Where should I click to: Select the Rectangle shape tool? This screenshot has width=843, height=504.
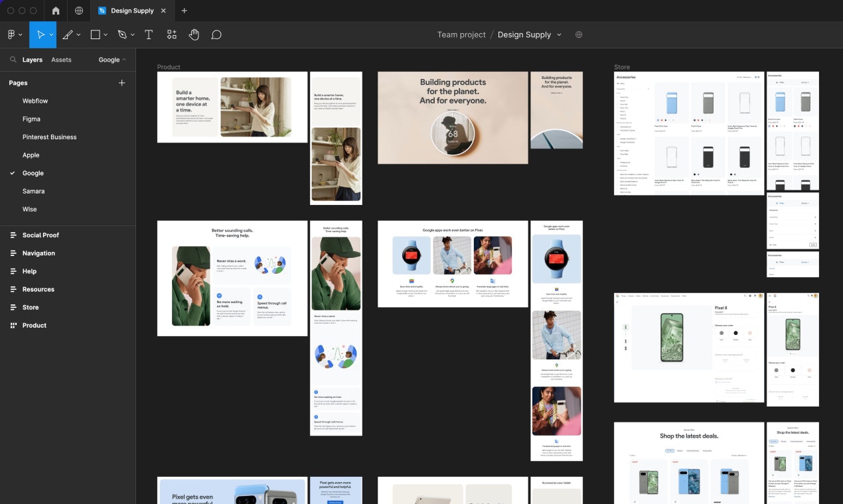coord(95,34)
